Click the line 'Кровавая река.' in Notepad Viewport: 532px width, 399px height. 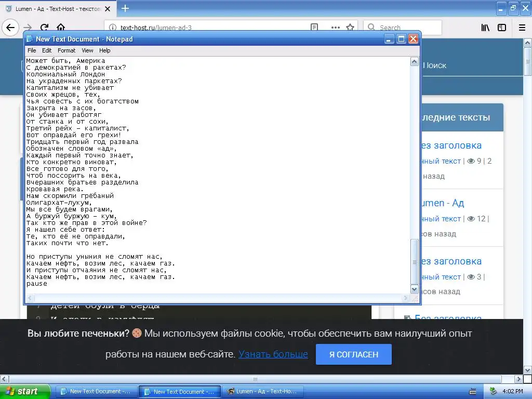(x=55, y=189)
